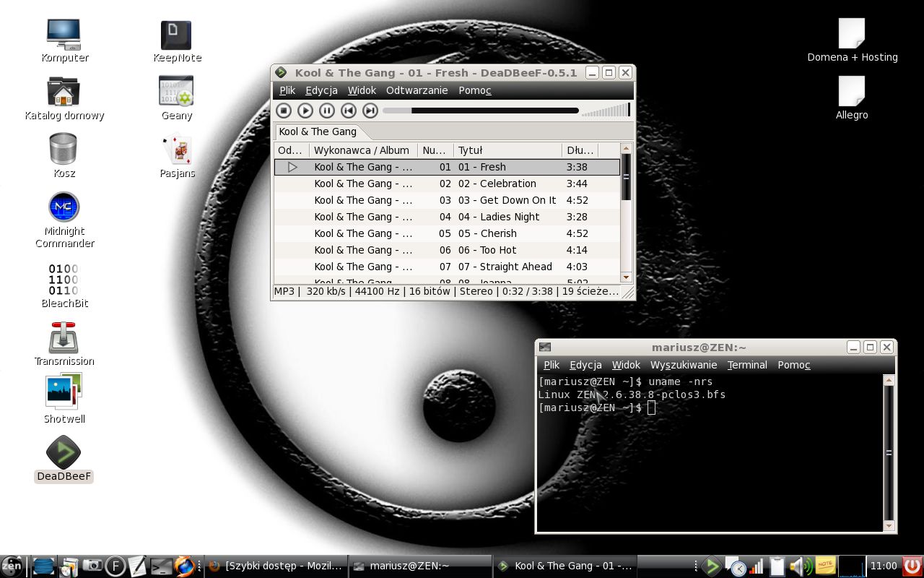The height and width of the screenshot is (578, 924).
Task: Pause playback in DeaDBeeF
Action: click(327, 111)
